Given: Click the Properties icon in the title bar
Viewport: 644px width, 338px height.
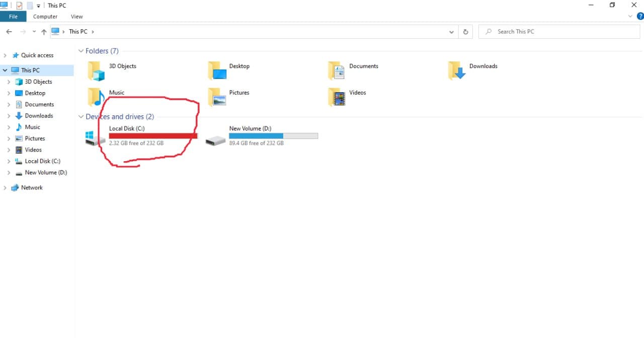Looking at the screenshot, I should click(x=20, y=6).
